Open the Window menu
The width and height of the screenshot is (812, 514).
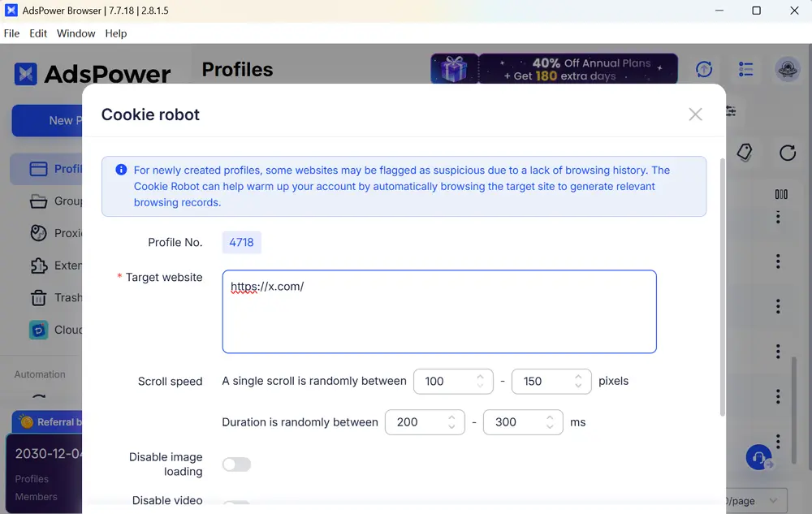click(x=76, y=33)
